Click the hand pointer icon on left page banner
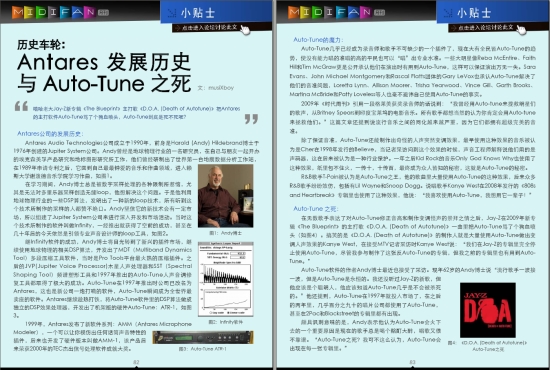Screen dimensions: 550x370 tap(245, 29)
